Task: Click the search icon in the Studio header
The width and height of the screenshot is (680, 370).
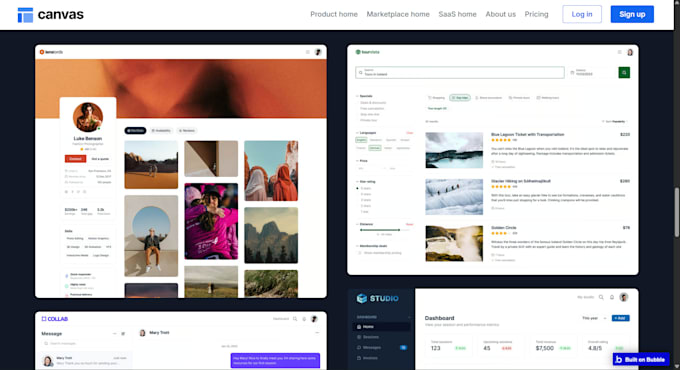Action: (x=601, y=297)
